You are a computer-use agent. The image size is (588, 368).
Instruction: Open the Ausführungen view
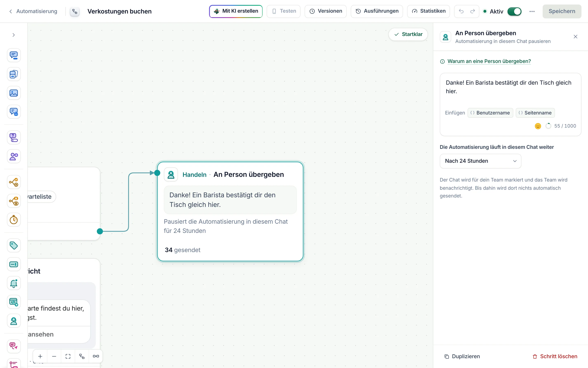tap(377, 11)
